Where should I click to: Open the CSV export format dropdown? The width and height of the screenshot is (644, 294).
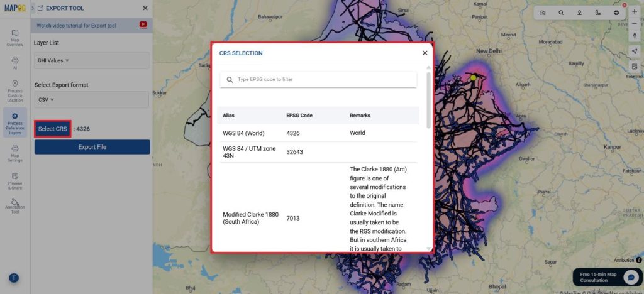tap(92, 100)
